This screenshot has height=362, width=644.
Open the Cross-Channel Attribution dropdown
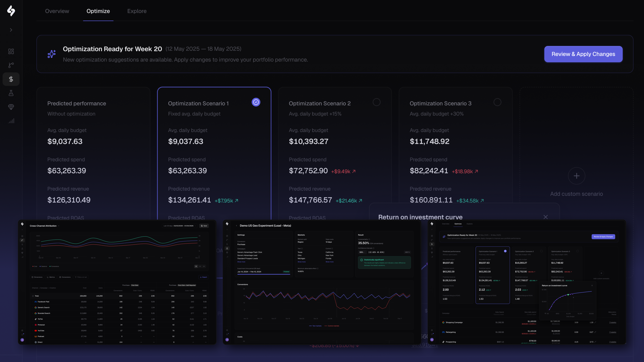click(44, 226)
